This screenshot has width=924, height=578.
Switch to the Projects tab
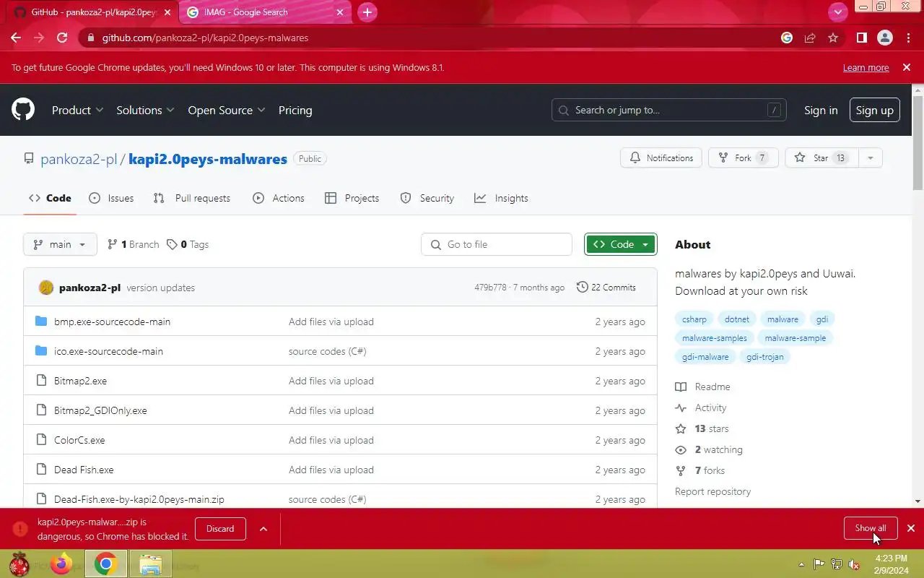tap(352, 198)
